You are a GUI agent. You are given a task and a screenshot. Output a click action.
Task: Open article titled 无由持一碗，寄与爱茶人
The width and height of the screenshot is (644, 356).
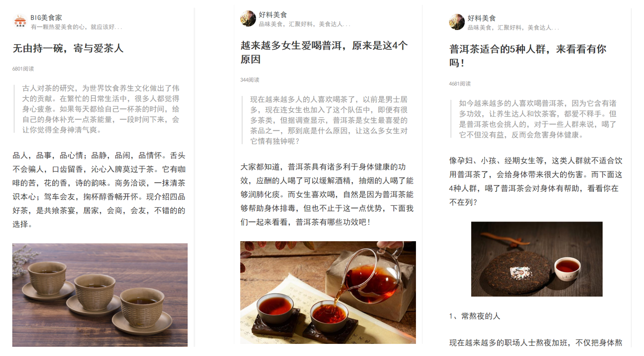[x=68, y=48]
